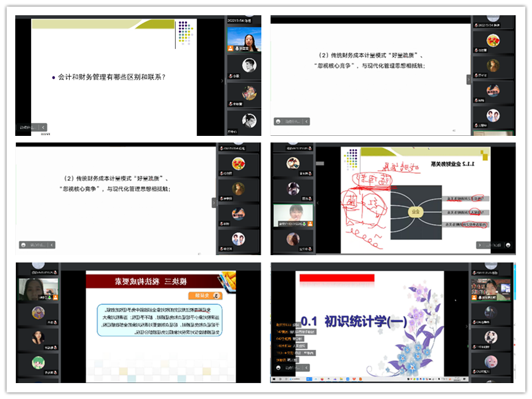Select the sky-background speaker video thumbnail
Screen dimensions: 532x399
click(244, 39)
